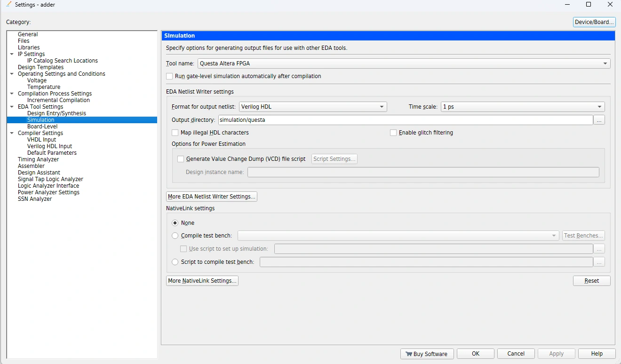Open Signal Tap Logic Analyzer category
Viewport: 621px width, 364px height.
(50, 179)
